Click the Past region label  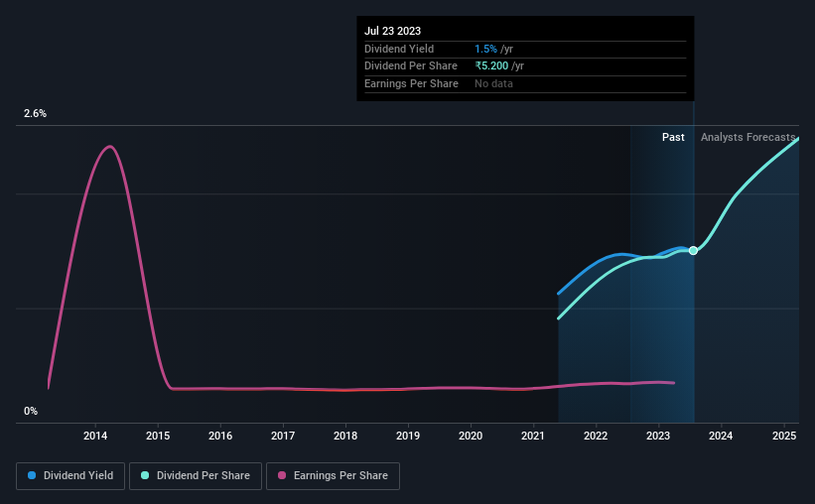point(673,137)
